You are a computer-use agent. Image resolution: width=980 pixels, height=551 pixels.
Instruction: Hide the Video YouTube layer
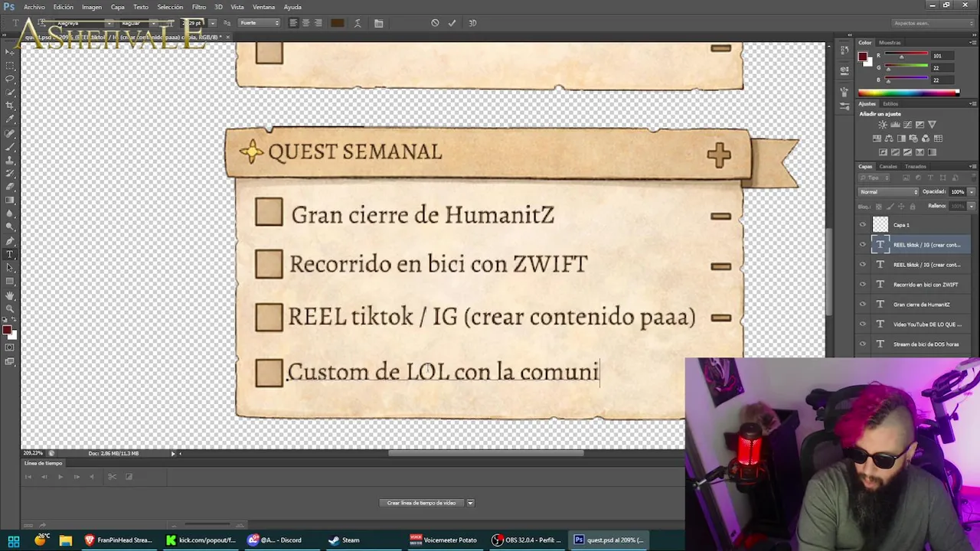pos(863,324)
